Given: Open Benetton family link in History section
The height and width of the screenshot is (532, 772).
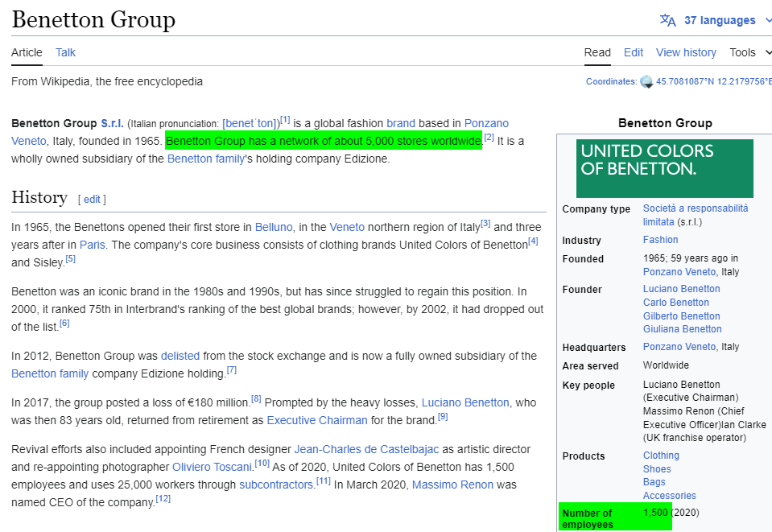Looking at the screenshot, I should pyautogui.click(x=50, y=373).
